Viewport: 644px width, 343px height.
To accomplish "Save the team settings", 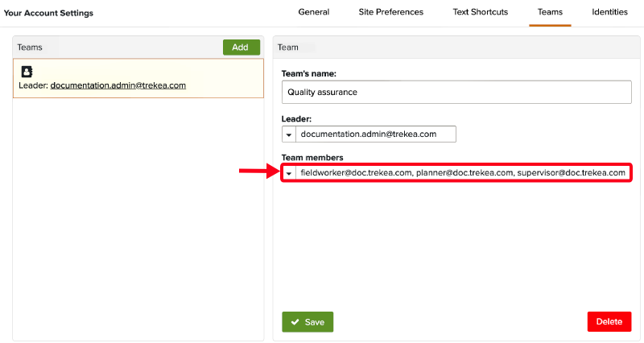I will [x=308, y=322].
